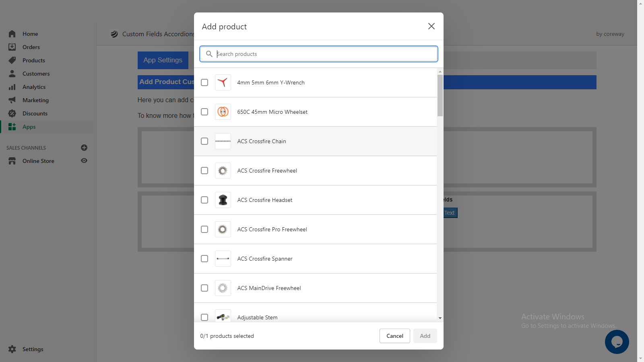
Task: Focus the Search products field
Action: tap(324, 54)
